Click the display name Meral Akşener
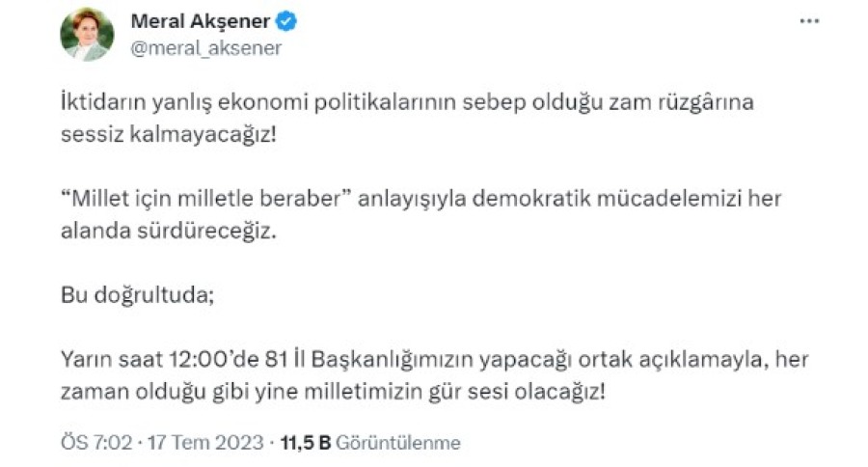The image size is (868, 467). point(202,21)
